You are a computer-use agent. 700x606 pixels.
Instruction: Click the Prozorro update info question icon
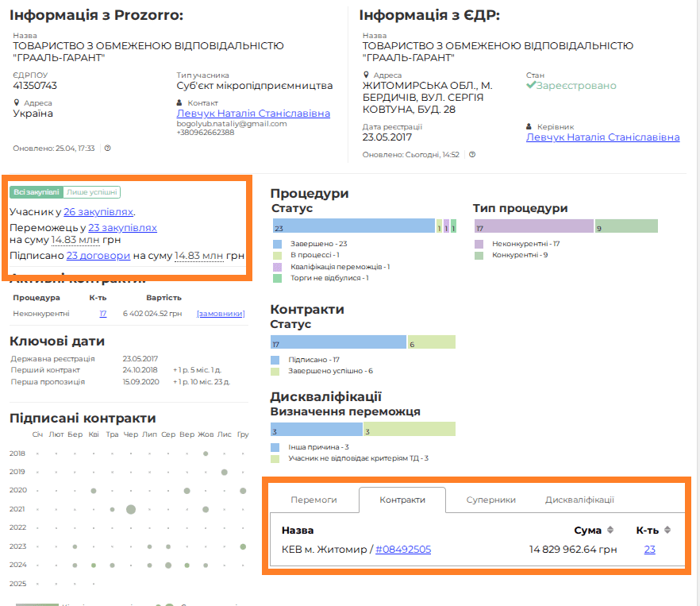click(107, 148)
